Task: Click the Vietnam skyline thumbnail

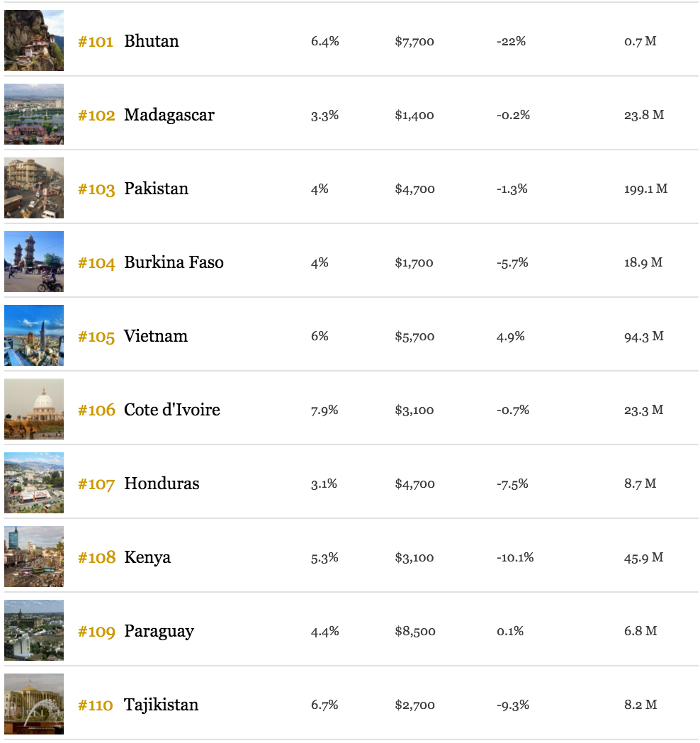Action: 34,335
